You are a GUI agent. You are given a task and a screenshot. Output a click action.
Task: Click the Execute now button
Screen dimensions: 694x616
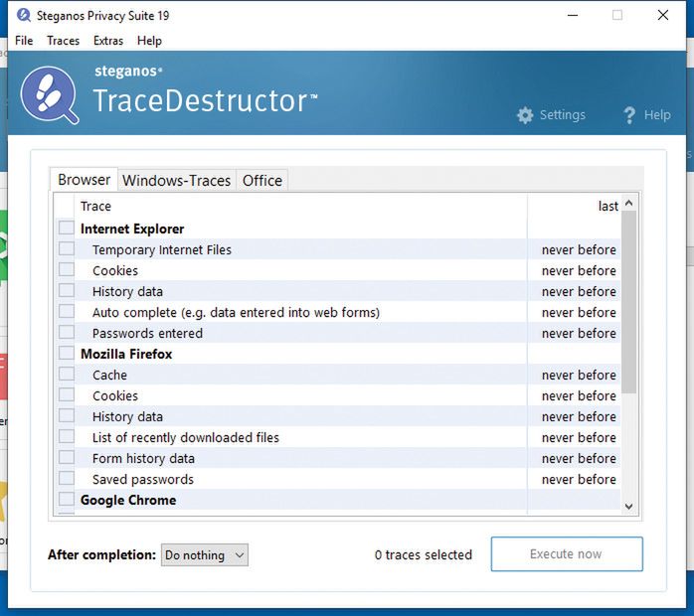(567, 554)
